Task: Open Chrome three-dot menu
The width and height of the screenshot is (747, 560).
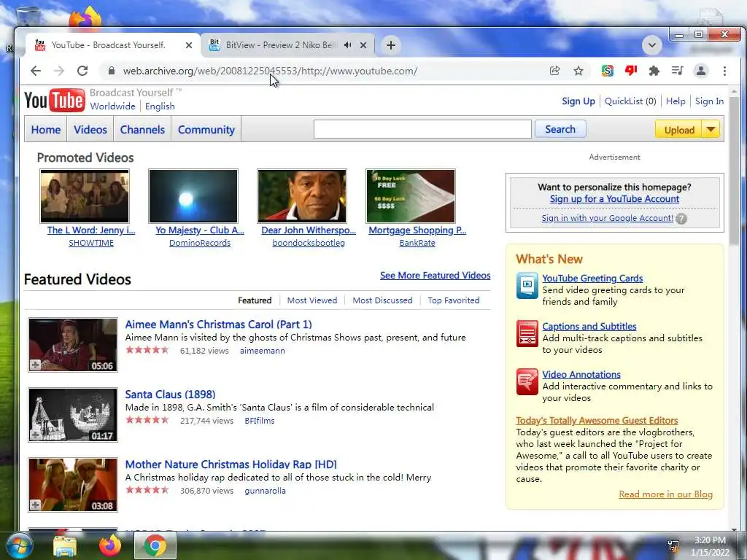Action: tap(724, 71)
